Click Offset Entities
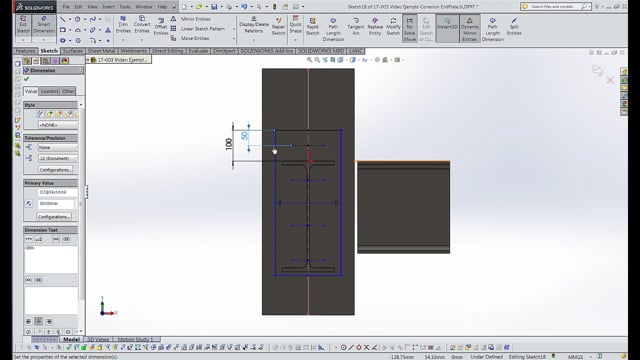The width and height of the screenshot is (640, 360). (x=161, y=27)
